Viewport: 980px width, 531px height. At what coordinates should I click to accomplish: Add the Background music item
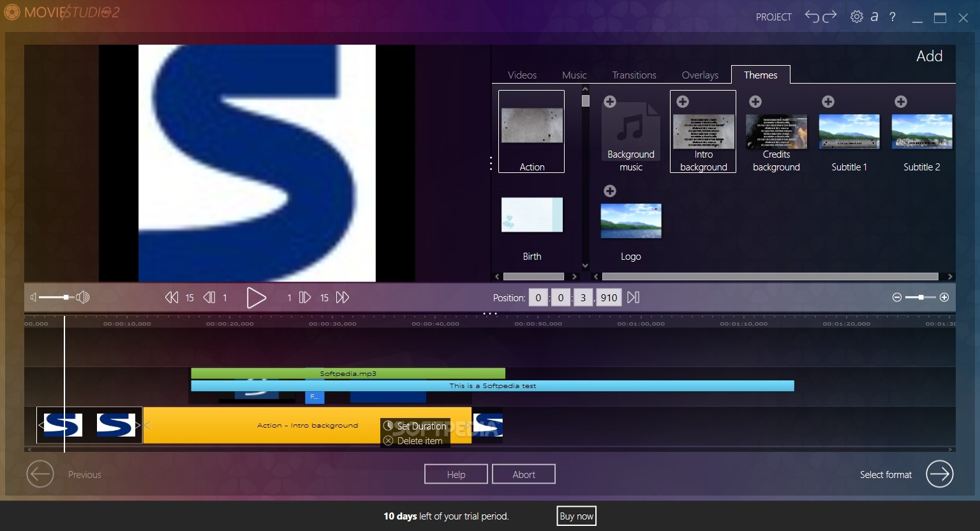point(610,101)
